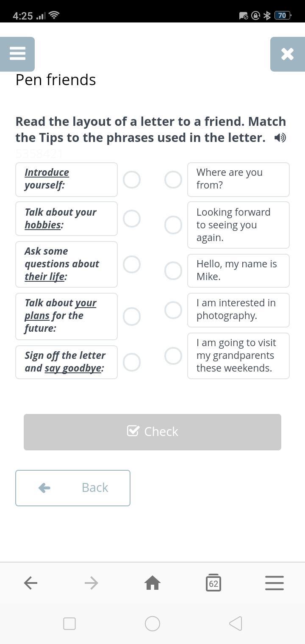Click the browser forward arrow

(91, 583)
